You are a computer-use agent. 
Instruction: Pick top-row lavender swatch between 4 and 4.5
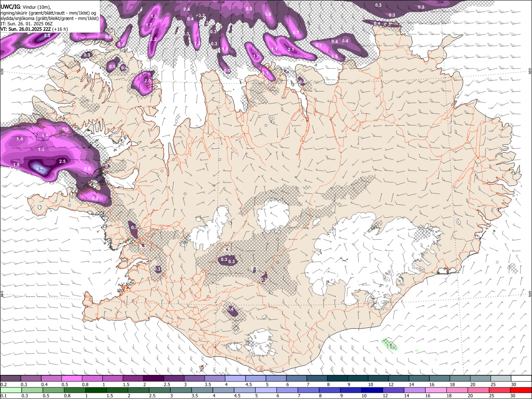pyautogui.click(x=235, y=378)
